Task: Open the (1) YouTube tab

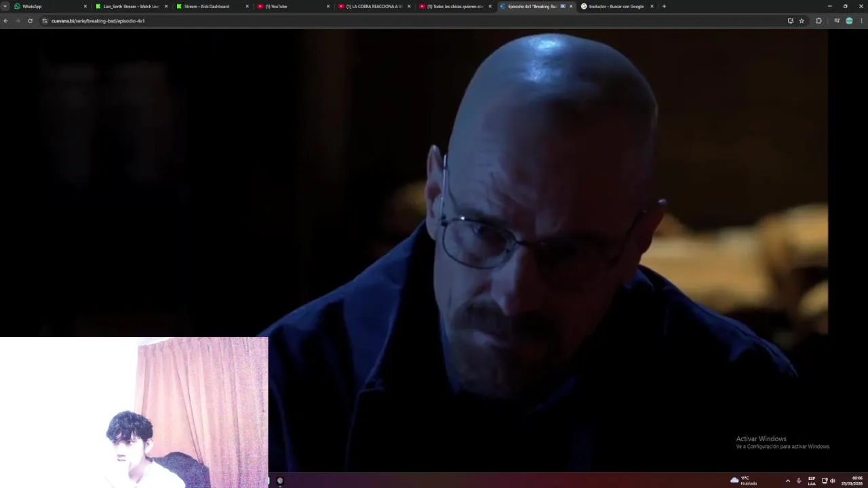Action: pyautogui.click(x=294, y=6)
